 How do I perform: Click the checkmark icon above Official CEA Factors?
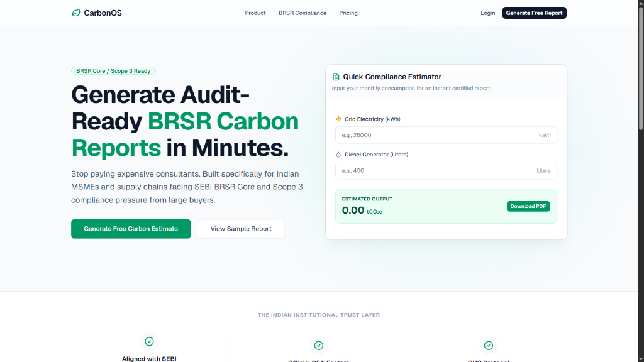(319, 346)
